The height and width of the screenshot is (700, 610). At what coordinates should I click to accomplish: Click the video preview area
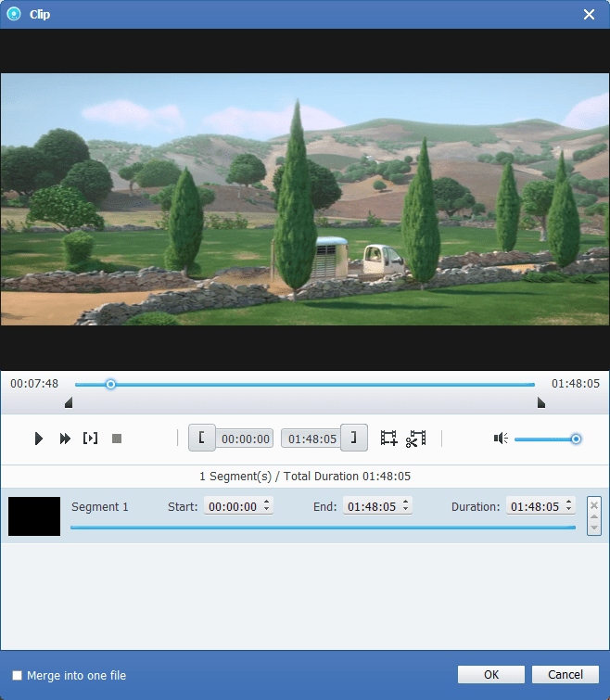pos(305,199)
